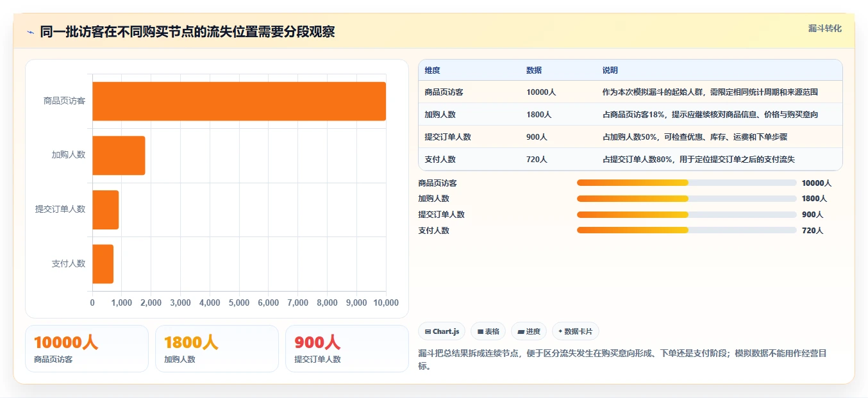
Task: Click the lightning icon beside the title
Action: coord(30,32)
